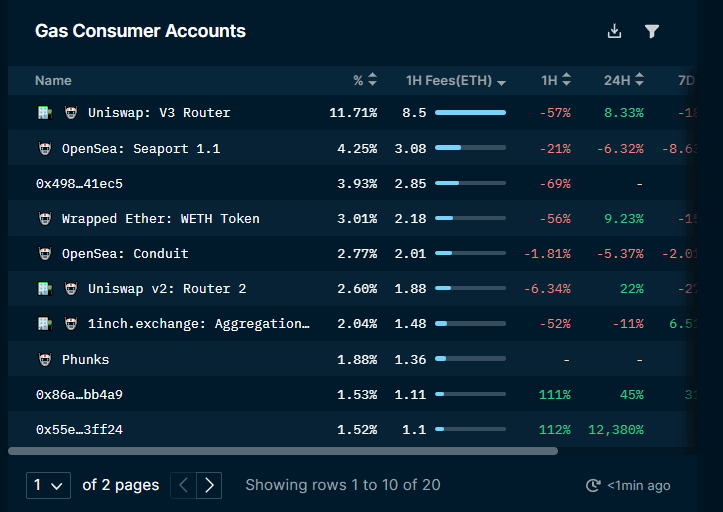Select the 12,380% 24H value
The height and width of the screenshot is (512, 723).
616,429
